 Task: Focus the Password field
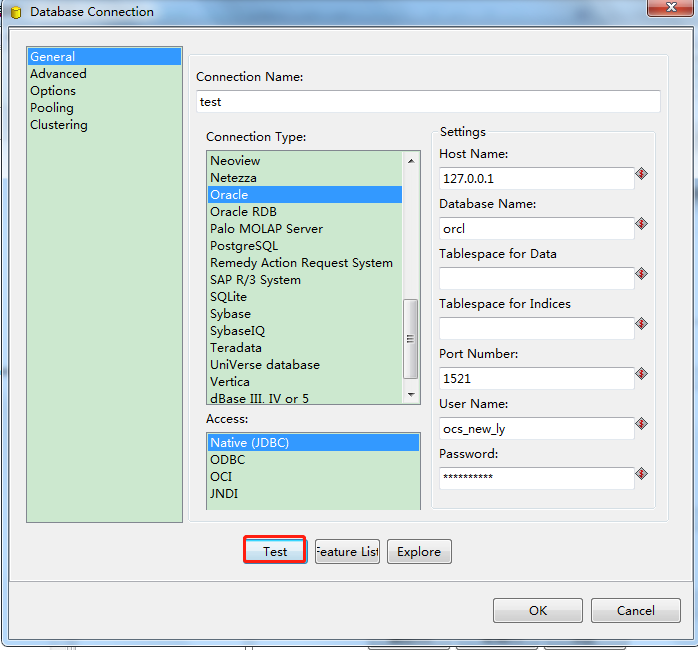click(536, 478)
